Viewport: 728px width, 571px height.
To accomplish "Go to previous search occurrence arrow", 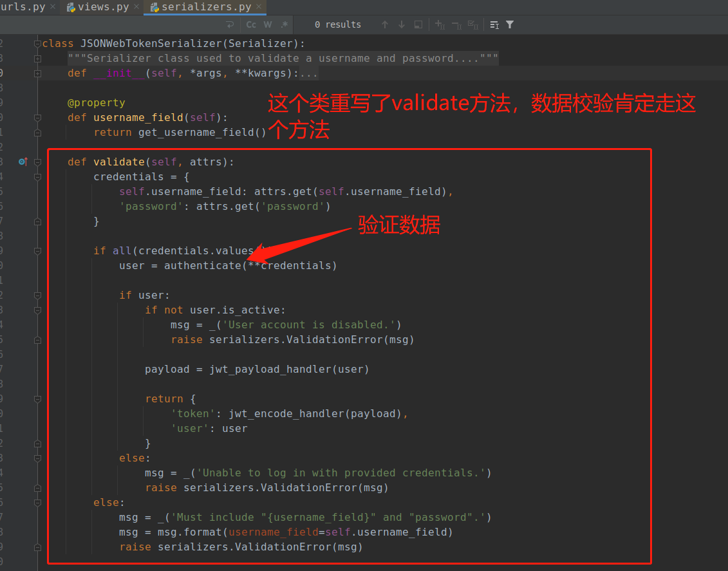I will click(385, 24).
